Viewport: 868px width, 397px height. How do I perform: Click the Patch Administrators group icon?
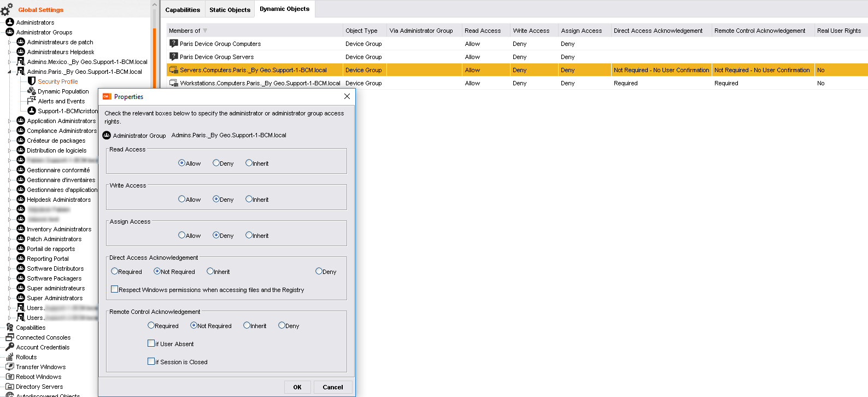pyautogui.click(x=21, y=239)
